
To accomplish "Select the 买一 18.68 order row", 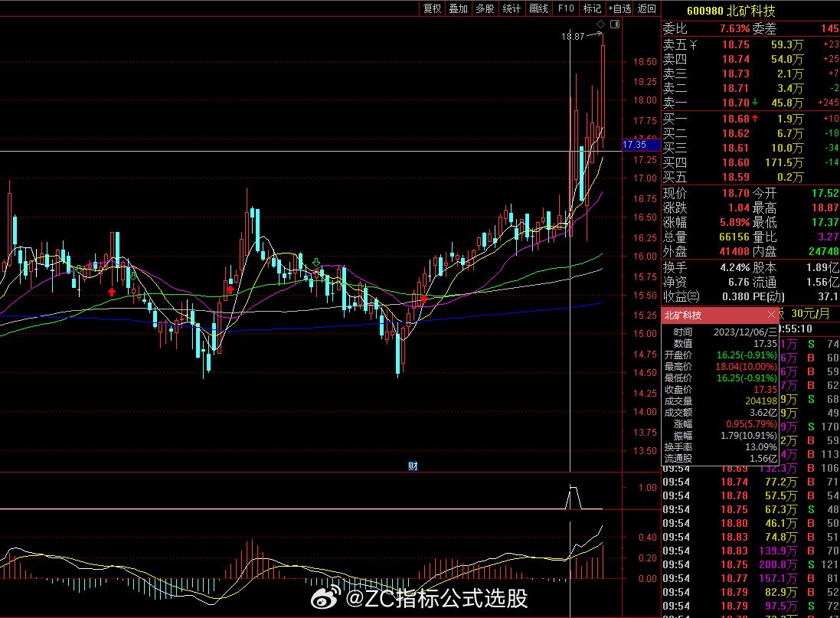I will pos(751,119).
